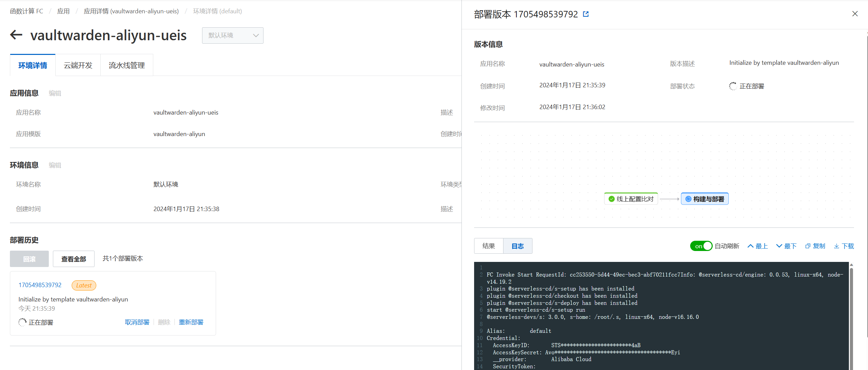Open 应用详情 (vaultwarden-aliyun-ueis) breadcrumb
Screen dimensions: 868x370
pyautogui.click(x=131, y=11)
